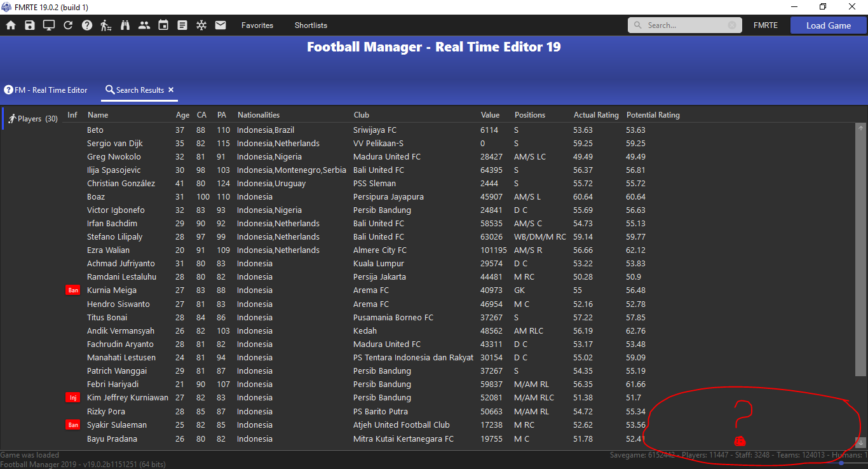The height and width of the screenshot is (469, 868).
Task: Click the Save floppy disk icon
Action: pos(30,25)
